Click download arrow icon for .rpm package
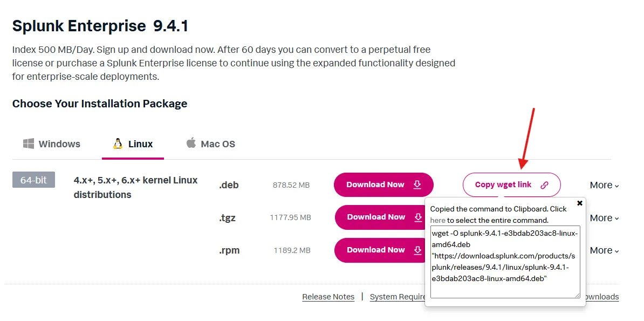The width and height of the screenshot is (644, 321). (x=417, y=250)
